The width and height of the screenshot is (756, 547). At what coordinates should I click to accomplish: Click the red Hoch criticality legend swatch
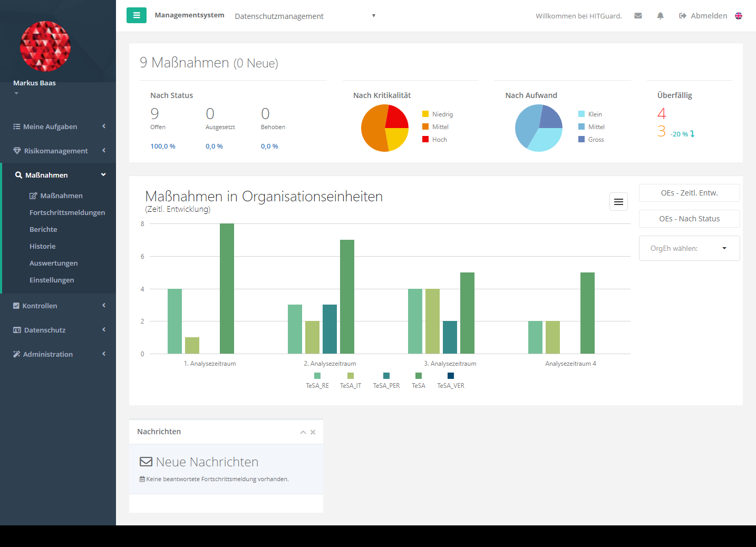425,140
